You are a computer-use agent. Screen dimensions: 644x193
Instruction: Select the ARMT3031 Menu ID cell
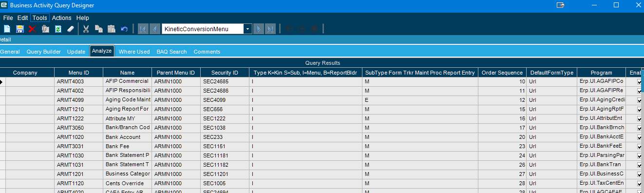78,147
